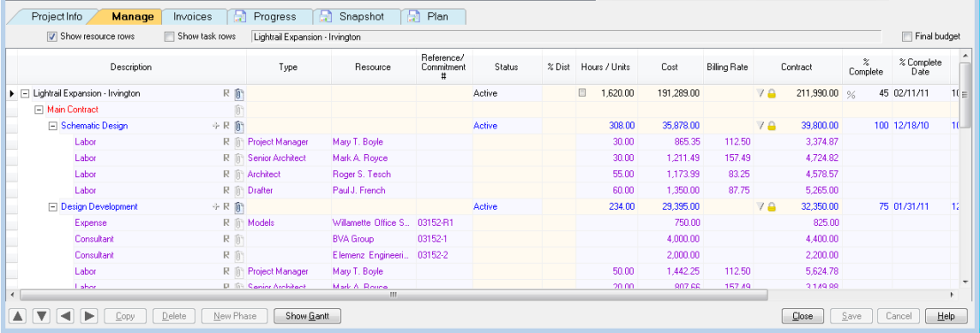Collapse the Design Development phase
This screenshot has width=980, height=333.
pyautogui.click(x=52, y=207)
